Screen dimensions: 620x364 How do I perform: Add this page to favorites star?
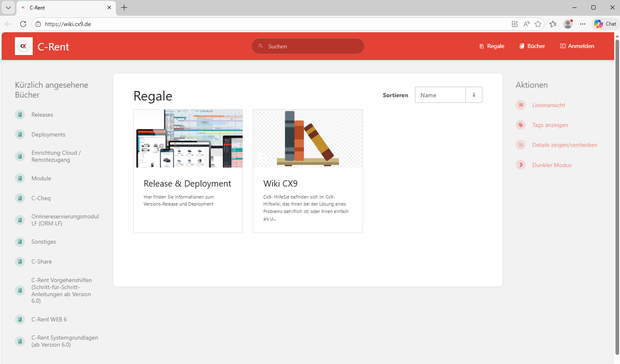pos(538,24)
